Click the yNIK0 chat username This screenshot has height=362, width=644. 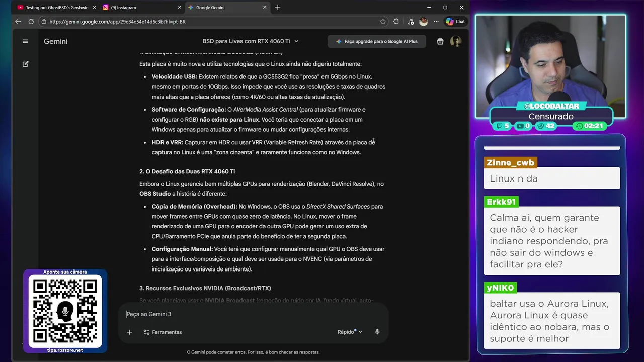click(x=500, y=288)
